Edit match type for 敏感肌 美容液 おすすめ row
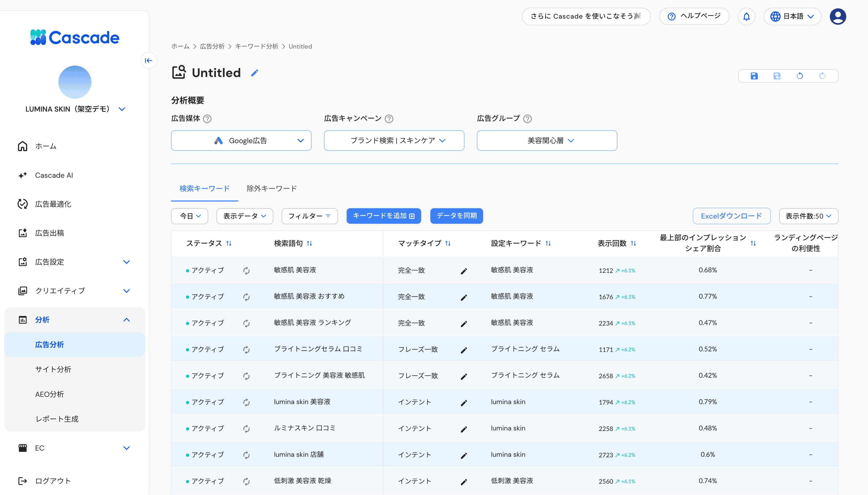This screenshot has width=868, height=495. coord(463,297)
